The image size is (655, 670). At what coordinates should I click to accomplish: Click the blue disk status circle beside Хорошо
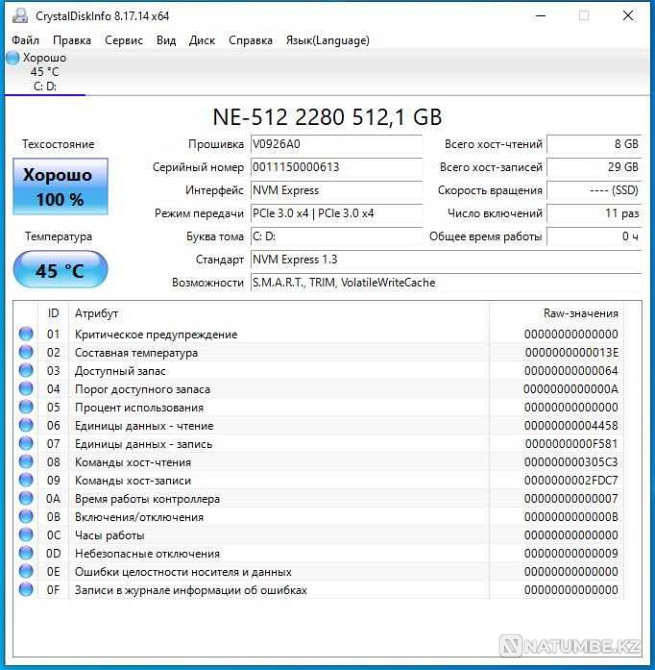point(13,57)
